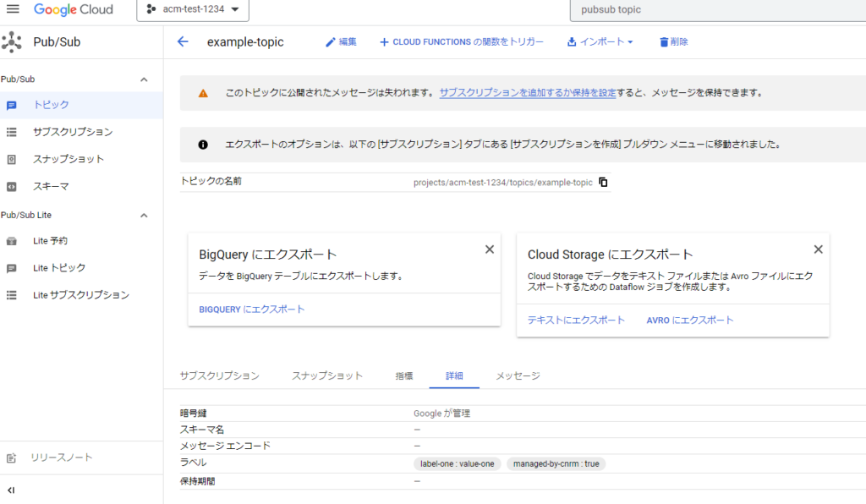Switch to the サブスクリプション tab
Viewport: 866px width, 504px height.
219,376
